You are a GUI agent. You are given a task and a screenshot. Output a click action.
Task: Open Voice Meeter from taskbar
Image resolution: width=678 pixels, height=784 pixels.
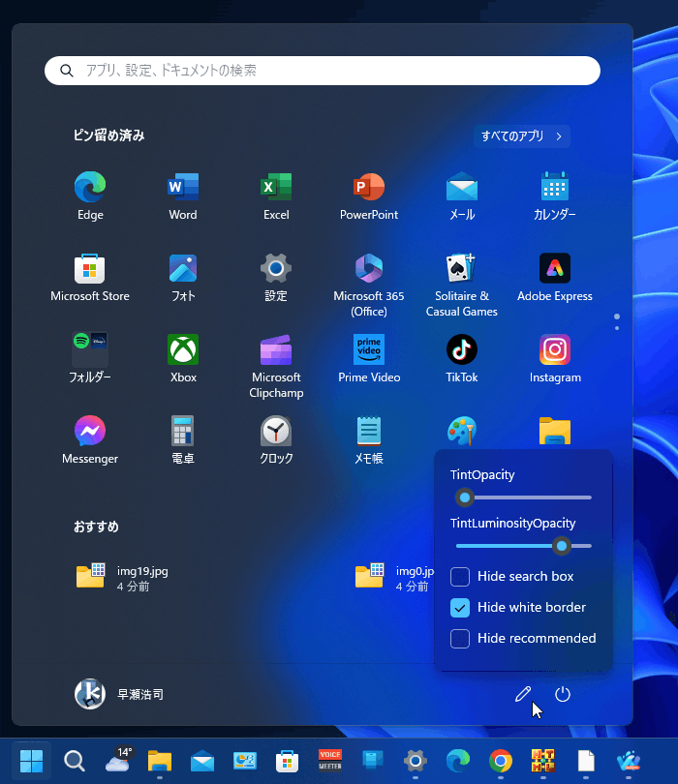[329, 761]
